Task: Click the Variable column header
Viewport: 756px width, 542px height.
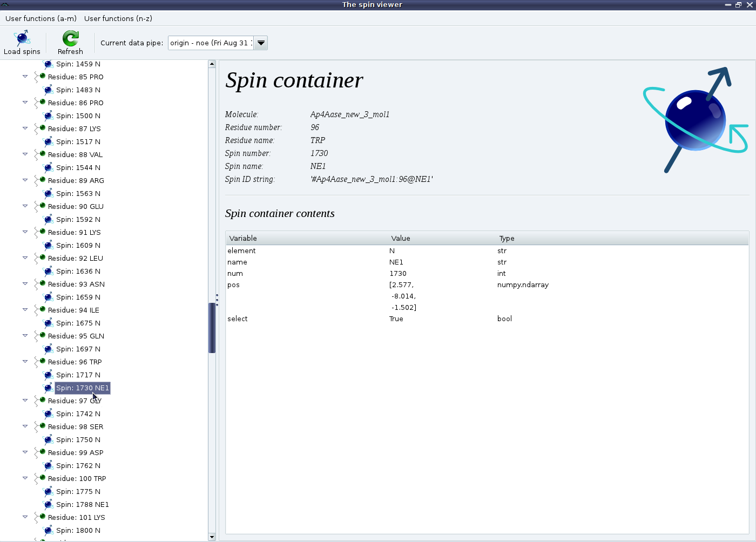Action: (243, 238)
